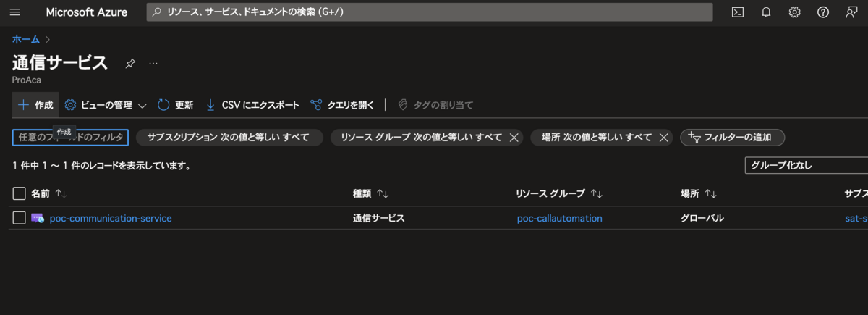
Task: Click フィルターの追加 to add filter
Action: click(x=733, y=138)
